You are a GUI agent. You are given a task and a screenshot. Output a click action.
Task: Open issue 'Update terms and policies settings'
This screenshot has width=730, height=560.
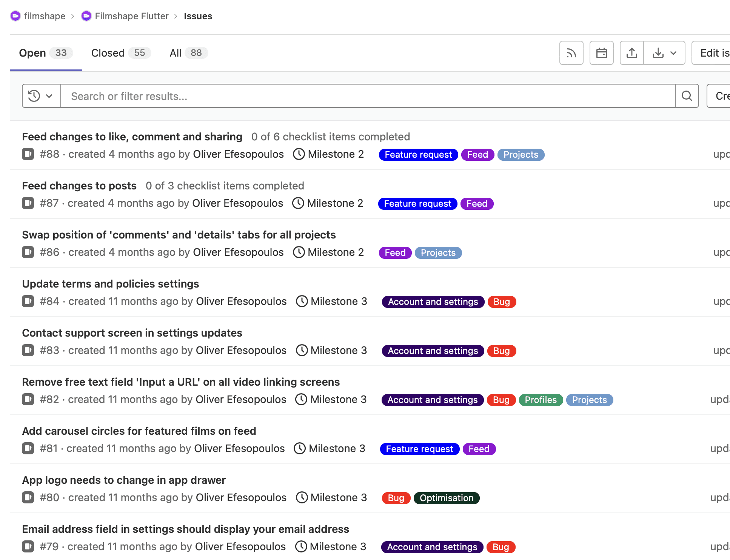coord(110,284)
